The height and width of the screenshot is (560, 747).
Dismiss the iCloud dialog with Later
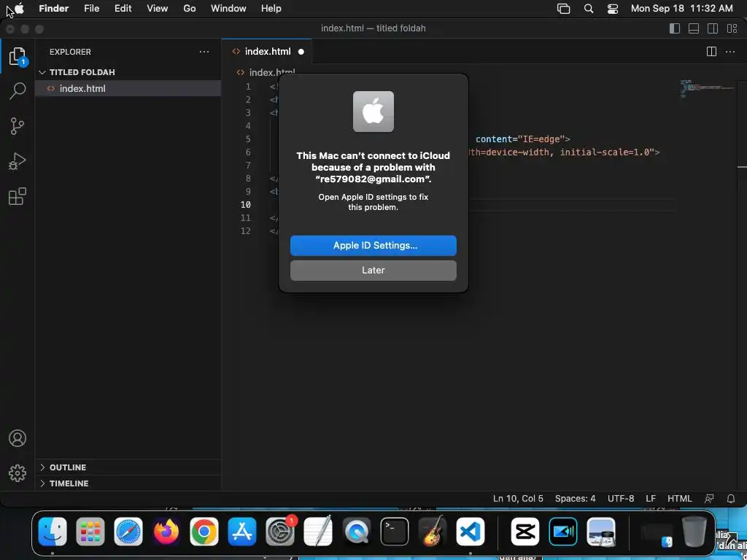[373, 271]
